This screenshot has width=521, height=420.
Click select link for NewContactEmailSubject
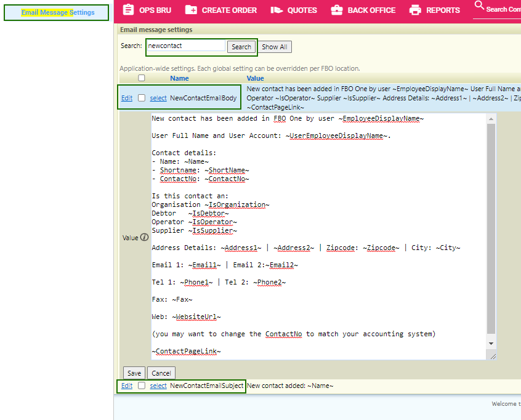pyautogui.click(x=158, y=386)
